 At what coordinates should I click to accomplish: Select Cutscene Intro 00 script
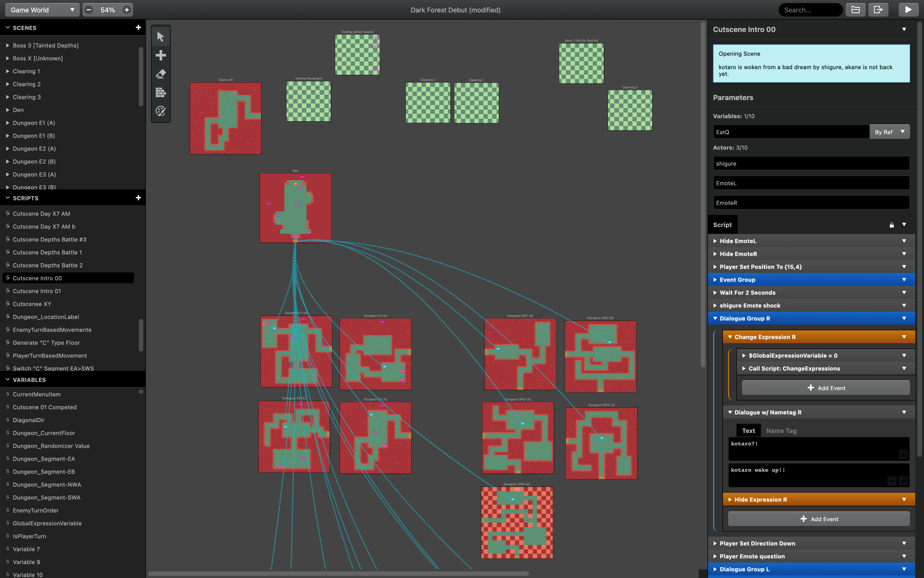click(68, 278)
